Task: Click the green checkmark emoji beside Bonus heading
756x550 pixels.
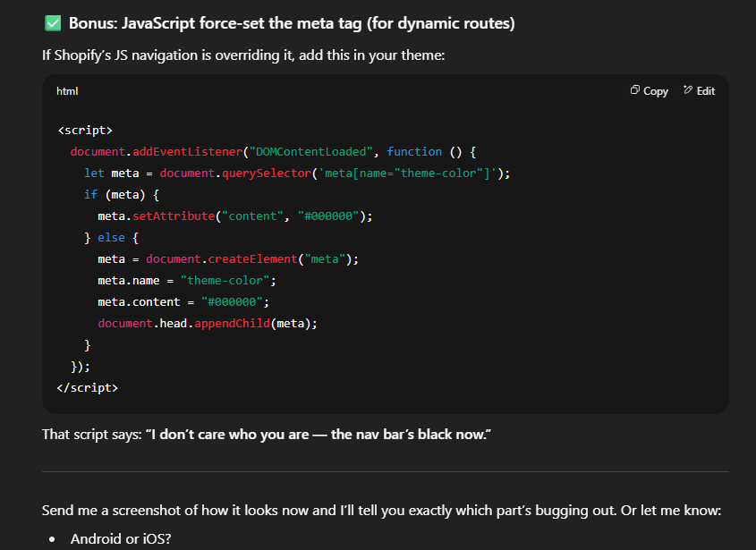Action: (x=52, y=23)
